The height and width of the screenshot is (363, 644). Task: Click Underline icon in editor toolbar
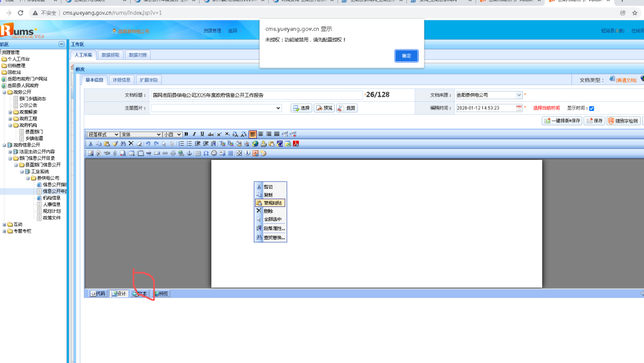click(x=202, y=134)
